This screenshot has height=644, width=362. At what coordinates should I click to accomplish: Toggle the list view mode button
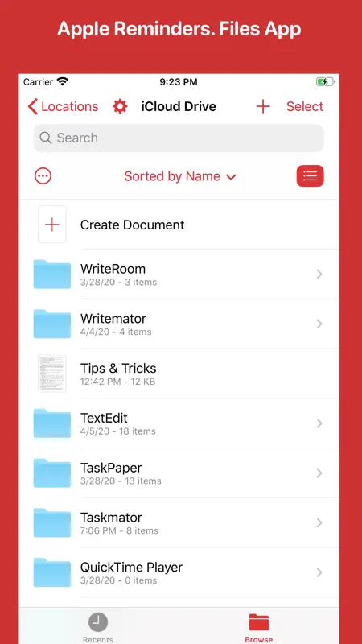tap(311, 176)
